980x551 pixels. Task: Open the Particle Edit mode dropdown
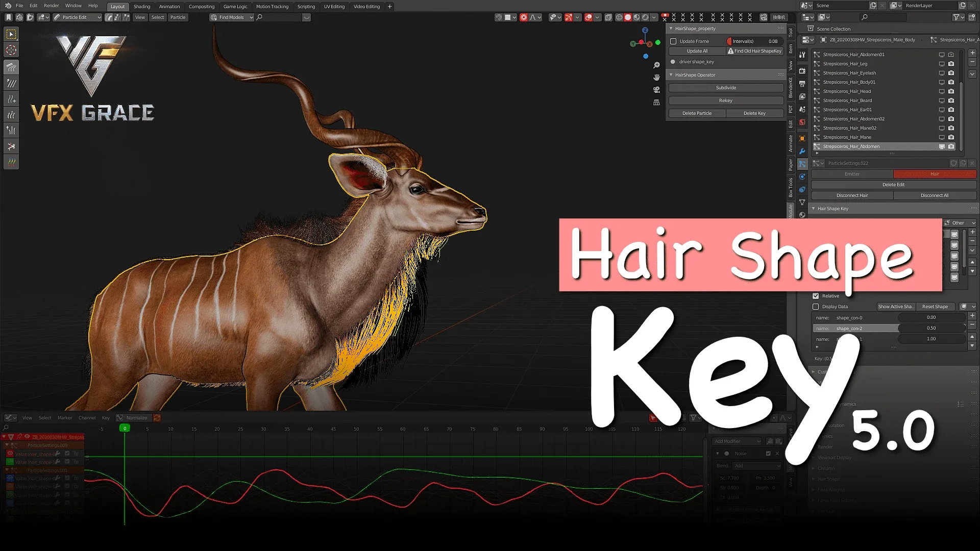tap(78, 17)
